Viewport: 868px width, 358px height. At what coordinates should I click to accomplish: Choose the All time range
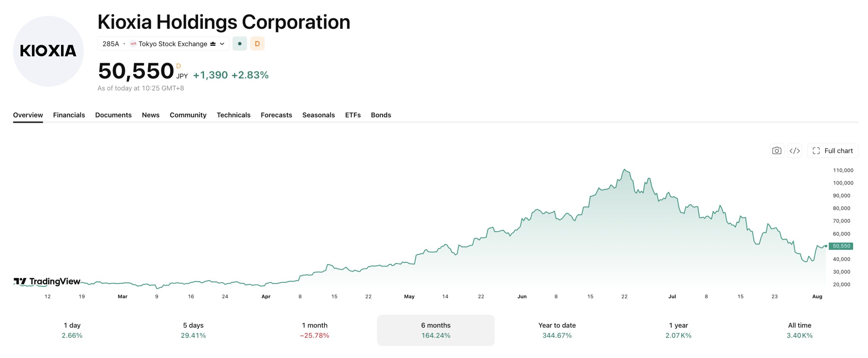800,330
